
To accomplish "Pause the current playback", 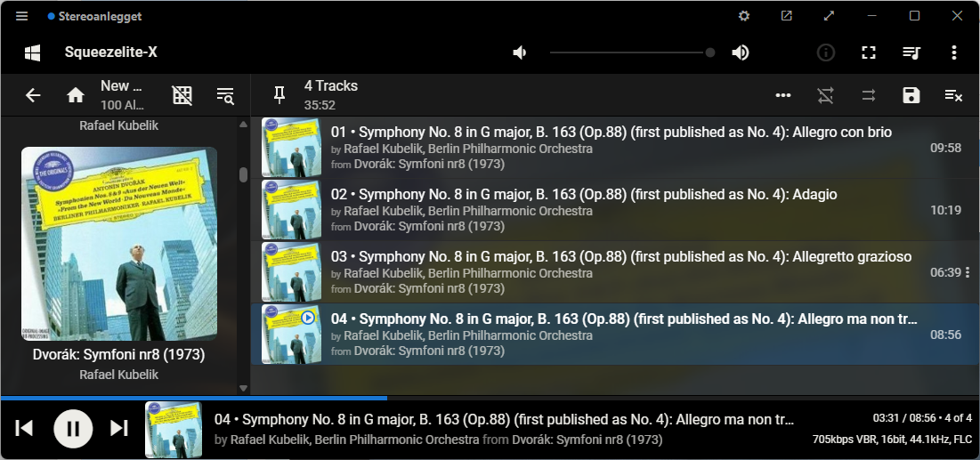I will point(73,429).
